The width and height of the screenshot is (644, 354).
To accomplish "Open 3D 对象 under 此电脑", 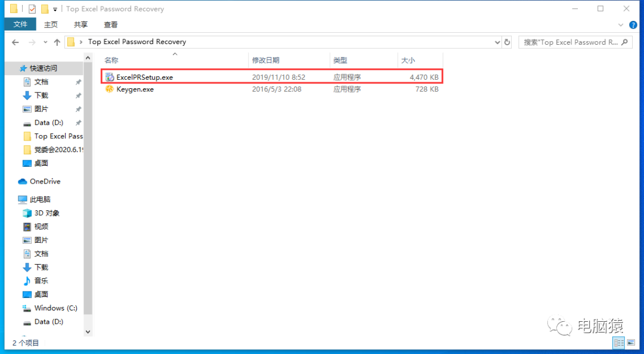I will pos(47,213).
